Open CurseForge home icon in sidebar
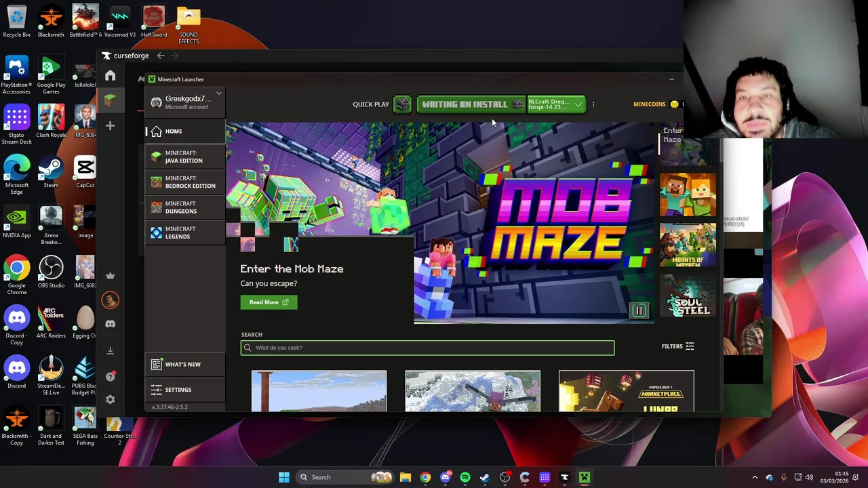Viewport: 868px width, 488px height. click(111, 75)
